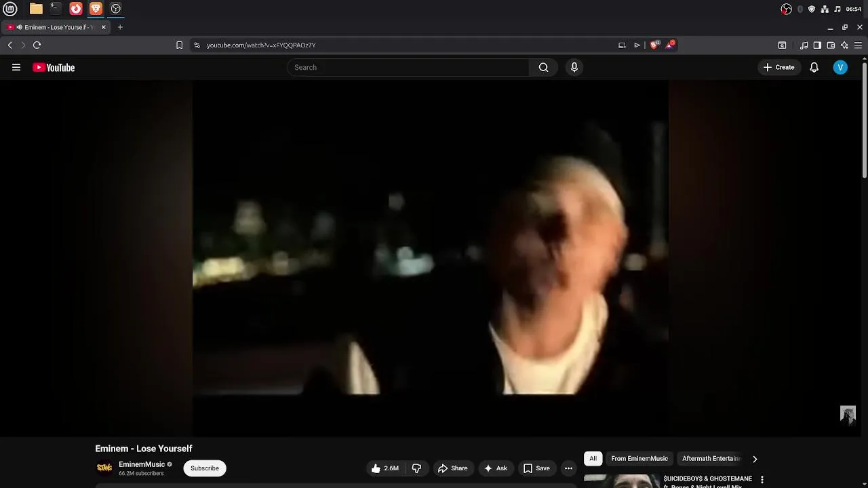Go to YouTube home via the logo
This screenshot has width=868, height=488.
[x=54, y=67]
